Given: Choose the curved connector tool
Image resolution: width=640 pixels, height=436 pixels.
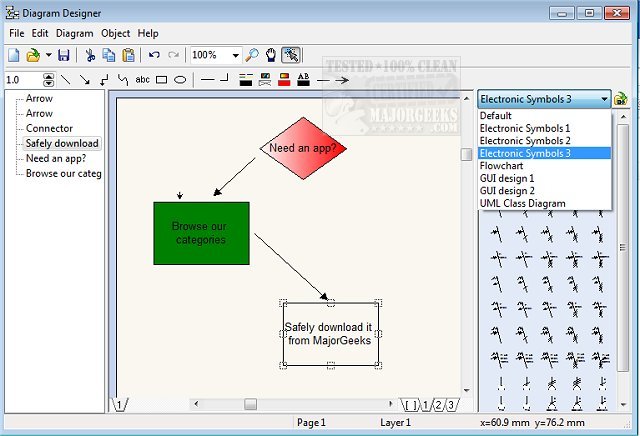Looking at the screenshot, I should (123, 80).
